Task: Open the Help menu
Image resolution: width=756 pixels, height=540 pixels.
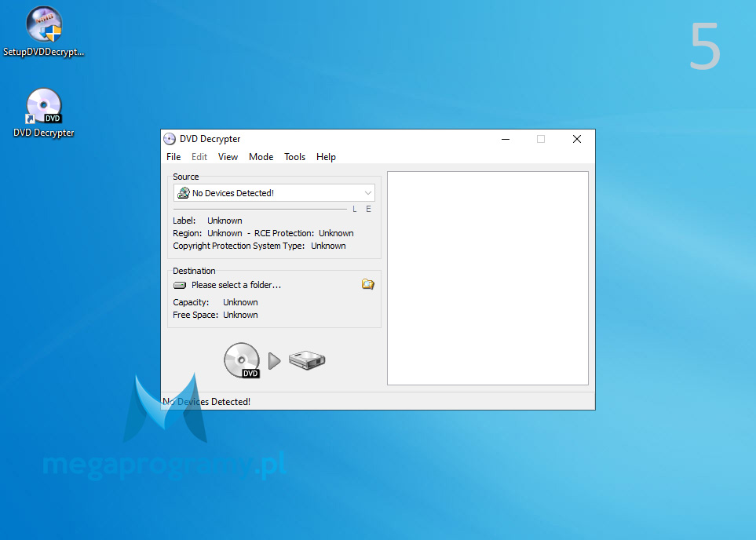Action: tap(326, 157)
